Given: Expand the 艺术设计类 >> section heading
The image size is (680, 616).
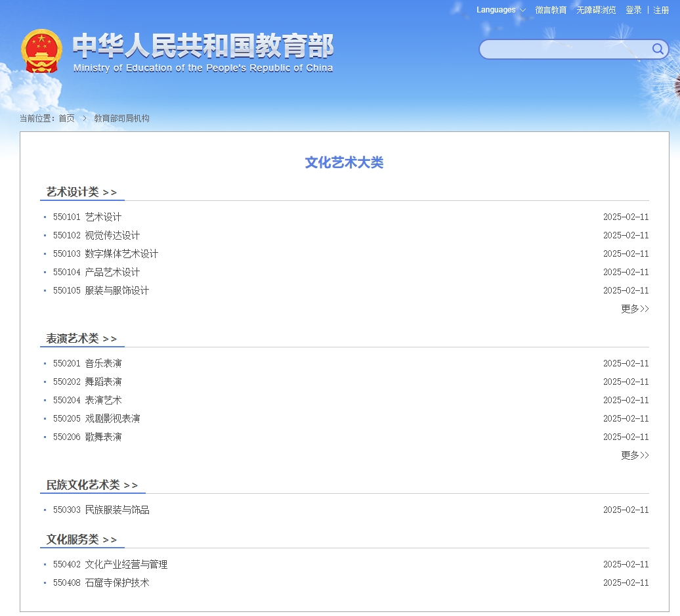Looking at the screenshot, I should click(x=81, y=192).
